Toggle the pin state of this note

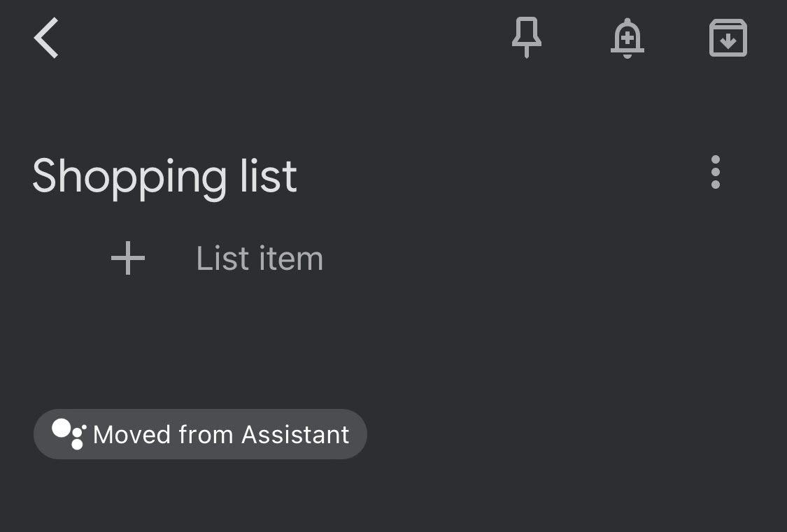tap(526, 38)
